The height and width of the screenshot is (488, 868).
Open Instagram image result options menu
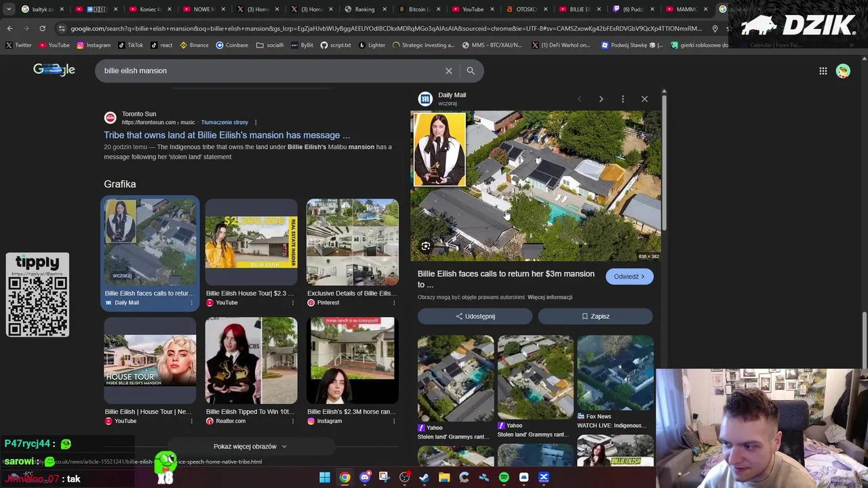[x=393, y=421]
